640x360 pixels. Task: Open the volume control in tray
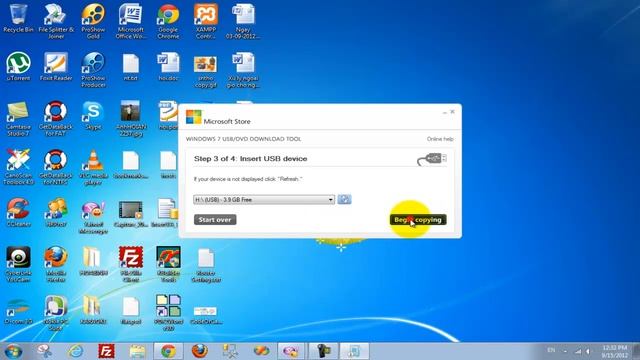click(x=588, y=351)
